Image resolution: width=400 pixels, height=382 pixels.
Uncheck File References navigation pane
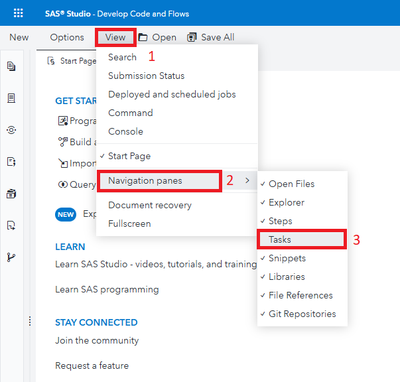(x=302, y=295)
